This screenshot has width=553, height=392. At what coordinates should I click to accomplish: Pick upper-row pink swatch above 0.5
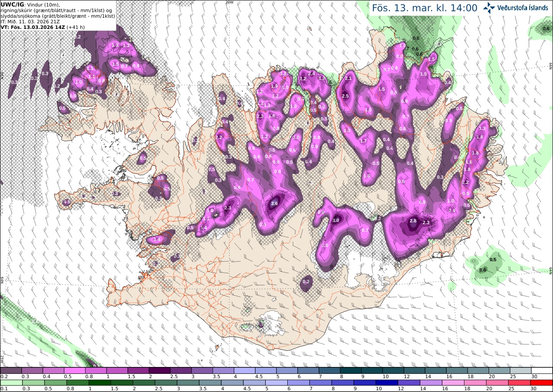(x=74, y=370)
